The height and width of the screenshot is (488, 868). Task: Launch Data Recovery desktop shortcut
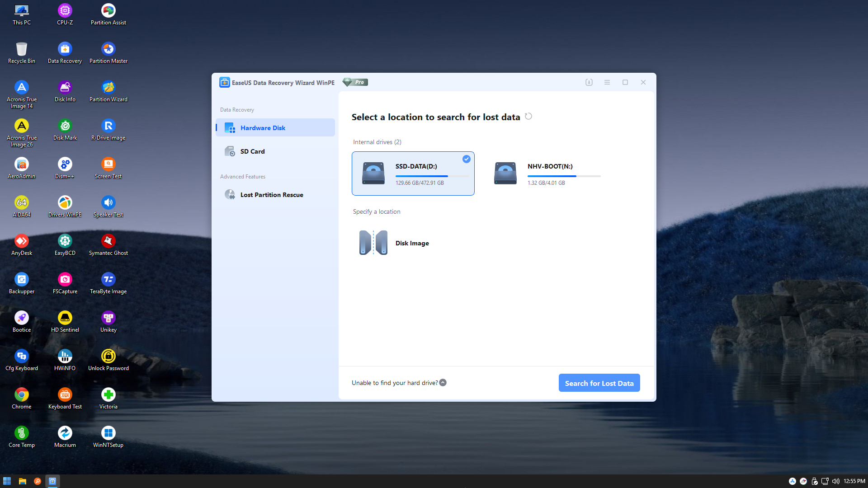tap(65, 53)
